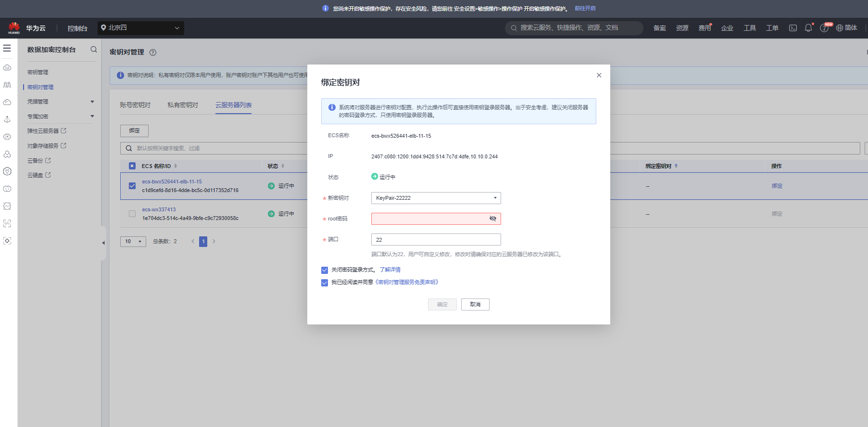Open the CloudShell terminal icon
The width and height of the screenshot is (868, 427).
pyautogui.click(x=793, y=28)
